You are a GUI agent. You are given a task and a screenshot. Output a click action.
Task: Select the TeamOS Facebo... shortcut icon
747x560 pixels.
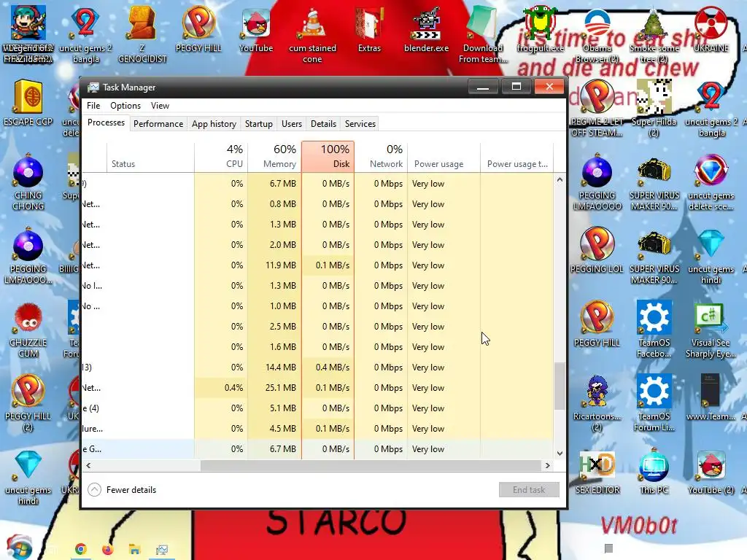[654, 330]
